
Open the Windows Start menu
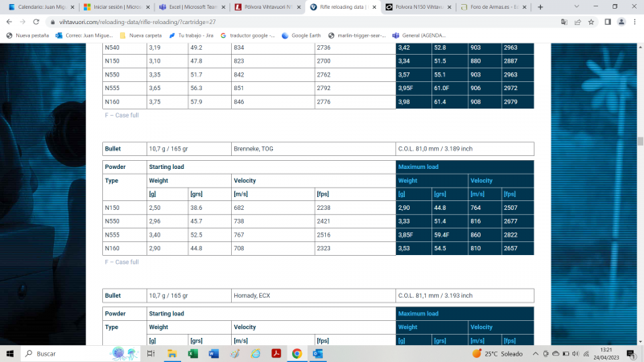coord(9,353)
